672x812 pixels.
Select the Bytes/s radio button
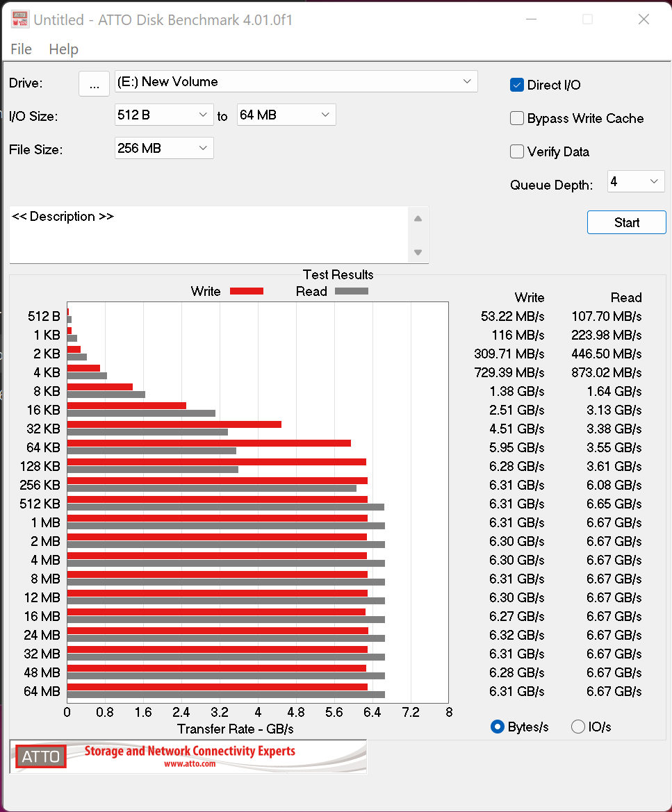(x=498, y=727)
